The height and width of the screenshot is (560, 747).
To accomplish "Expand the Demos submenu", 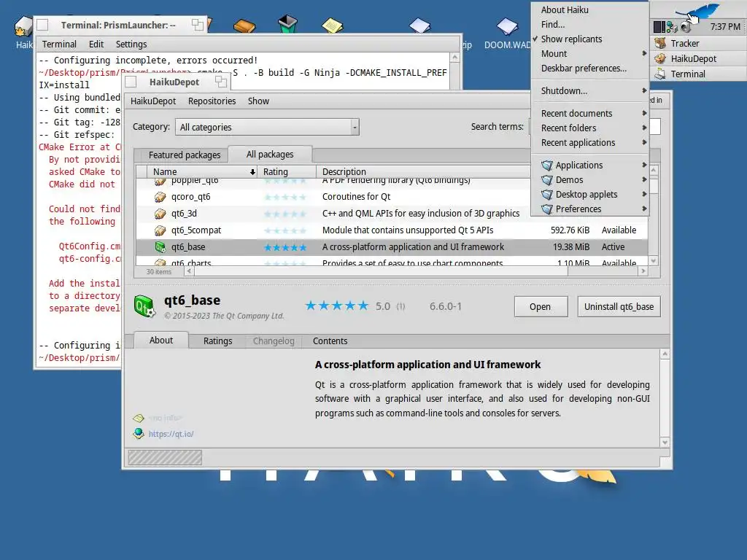I will coord(589,180).
